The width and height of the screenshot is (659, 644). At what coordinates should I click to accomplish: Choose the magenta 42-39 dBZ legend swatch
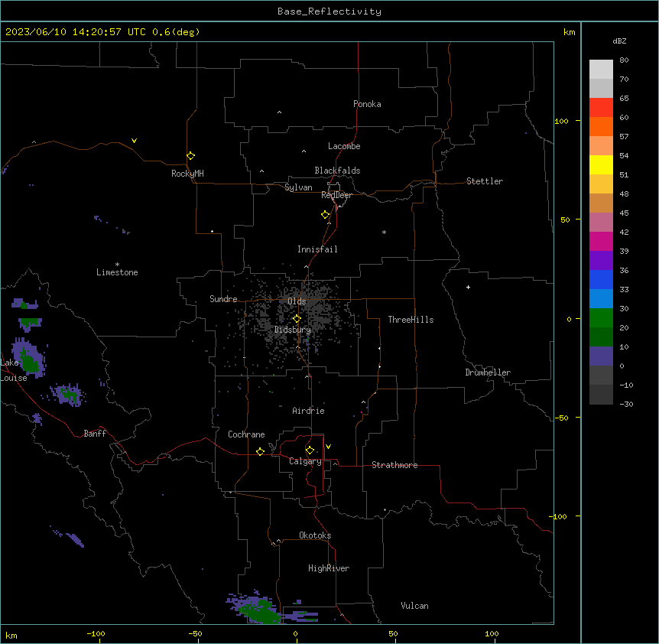[x=601, y=241]
